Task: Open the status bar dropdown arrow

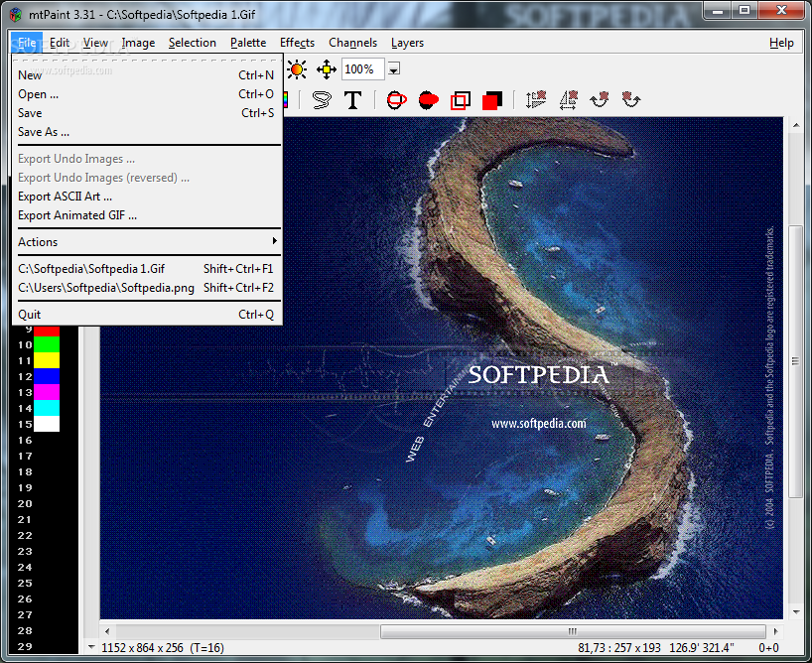Action: tap(91, 647)
